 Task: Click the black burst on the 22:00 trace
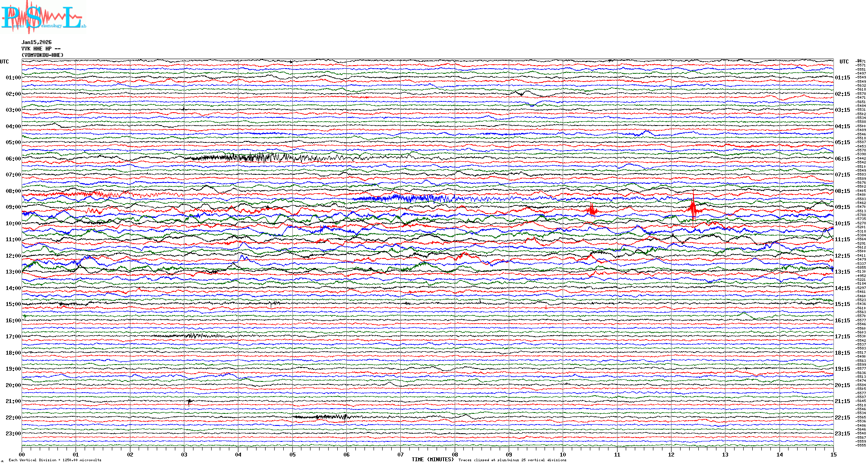pyautogui.click(x=328, y=417)
